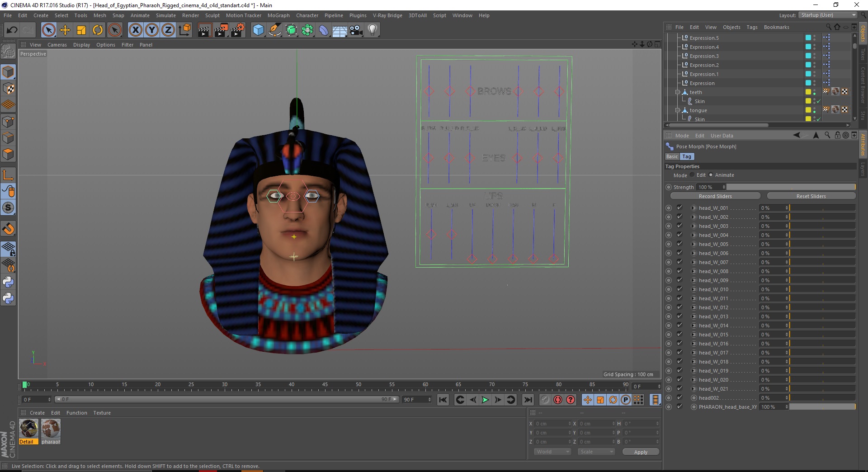Collapse the teeth object tree
This screenshot has width=868, height=472.
678,92
